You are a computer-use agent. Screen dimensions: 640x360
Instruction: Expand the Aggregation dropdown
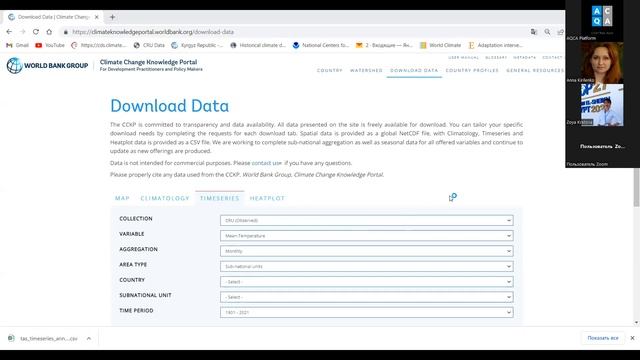coord(367,251)
